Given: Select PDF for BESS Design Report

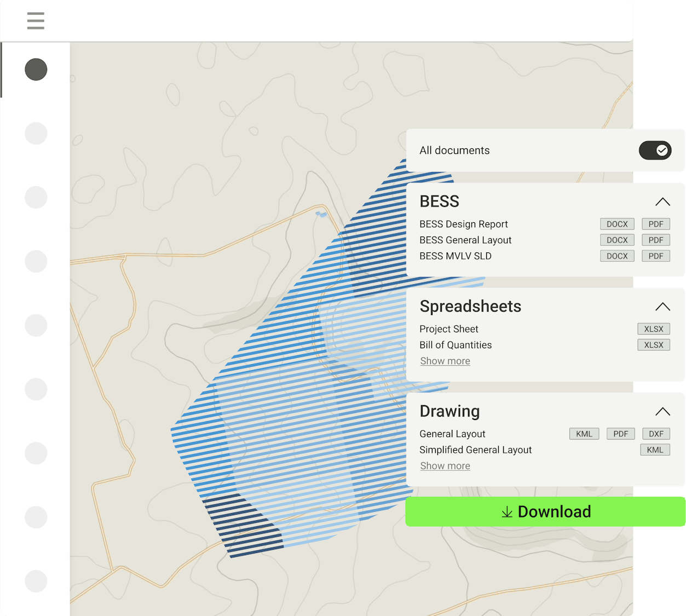Looking at the screenshot, I should [x=656, y=224].
